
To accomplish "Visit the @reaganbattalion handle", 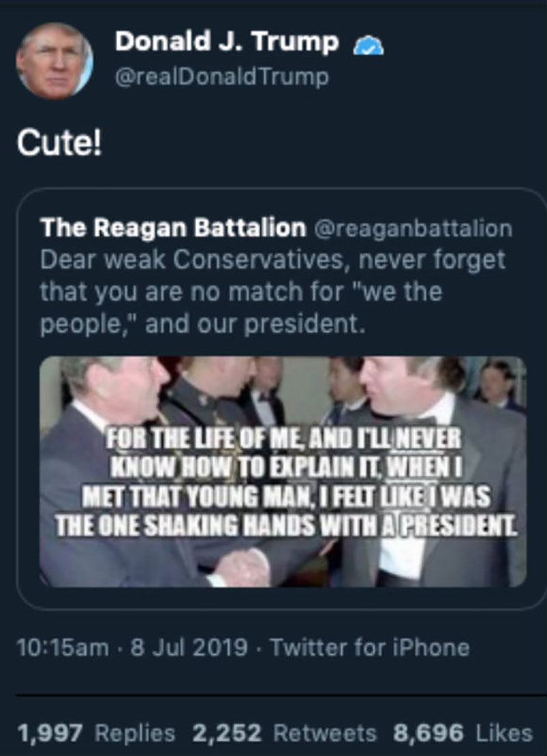I will tap(414, 229).
